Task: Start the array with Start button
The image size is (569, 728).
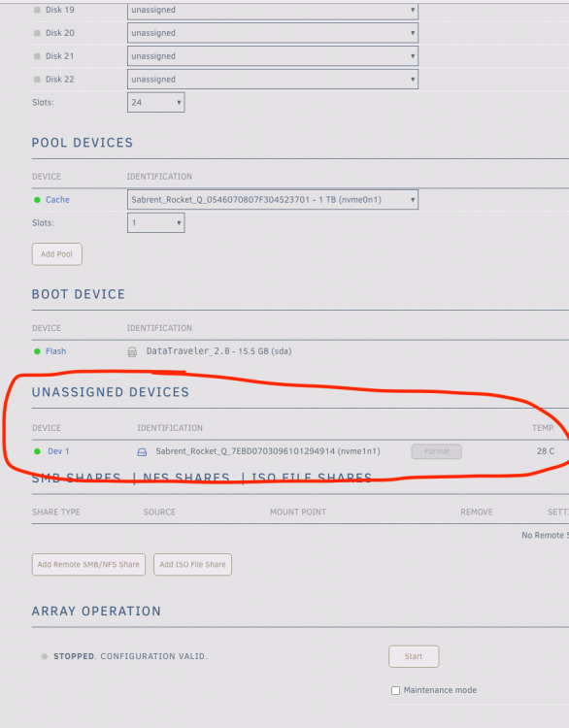Action: pos(414,656)
